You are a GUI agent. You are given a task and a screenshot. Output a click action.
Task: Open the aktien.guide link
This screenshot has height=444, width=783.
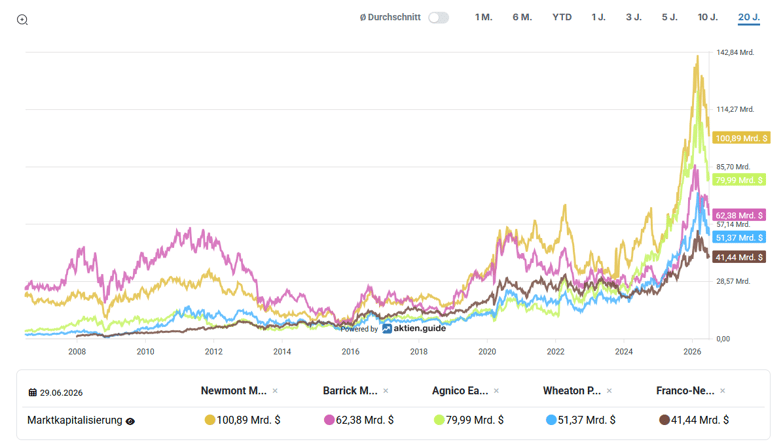click(x=414, y=328)
